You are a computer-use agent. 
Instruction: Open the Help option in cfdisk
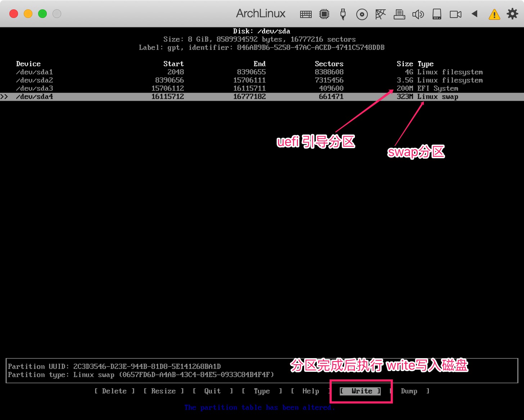tap(311, 391)
